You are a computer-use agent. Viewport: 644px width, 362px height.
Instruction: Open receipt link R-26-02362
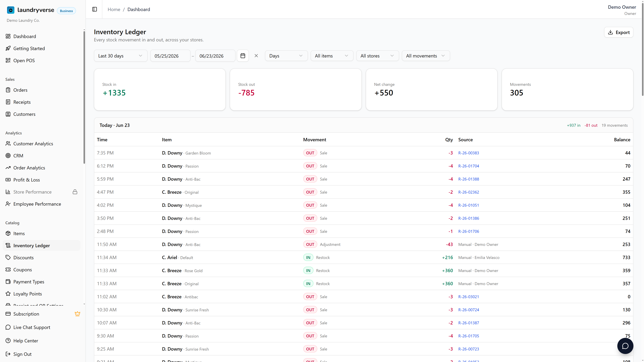click(469, 192)
